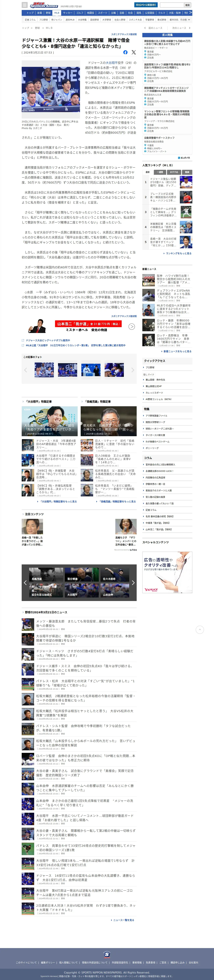Viewport: 214px width, 980px height.
Task: Go to 次のニュース next article
Action: 181,28
